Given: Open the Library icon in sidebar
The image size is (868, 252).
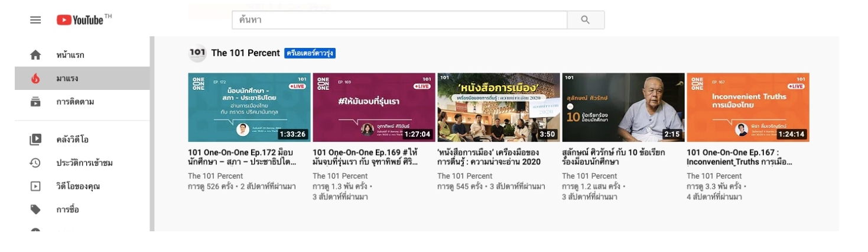Looking at the screenshot, I should click(x=35, y=140).
